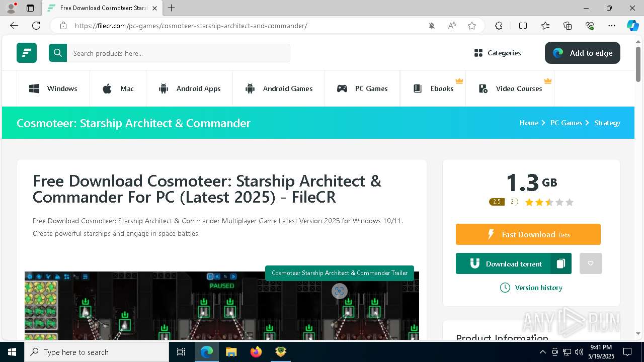The image size is (644, 362).
Task: Open a new browser tab
Action: [x=172, y=8]
